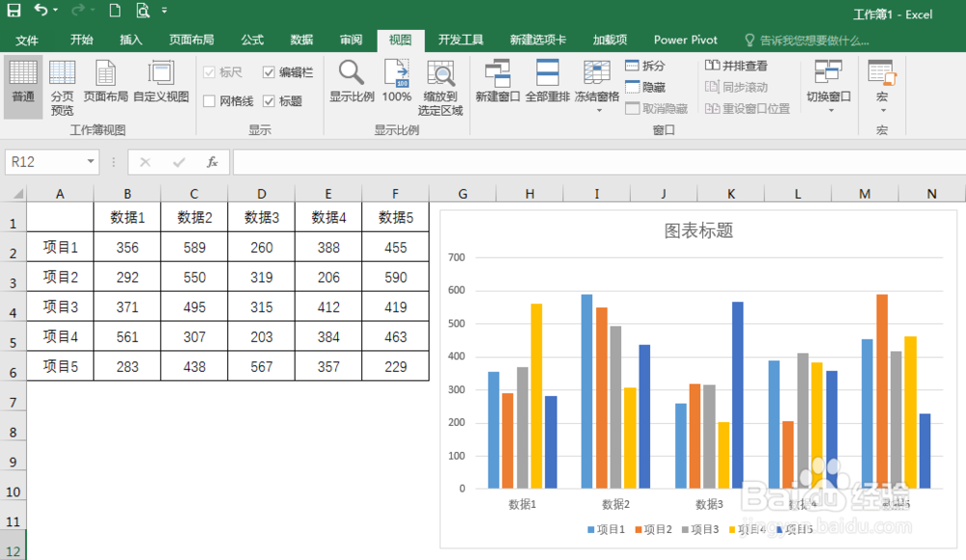
Task: Click the 项目1 blue legend swatch
Action: click(x=591, y=529)
